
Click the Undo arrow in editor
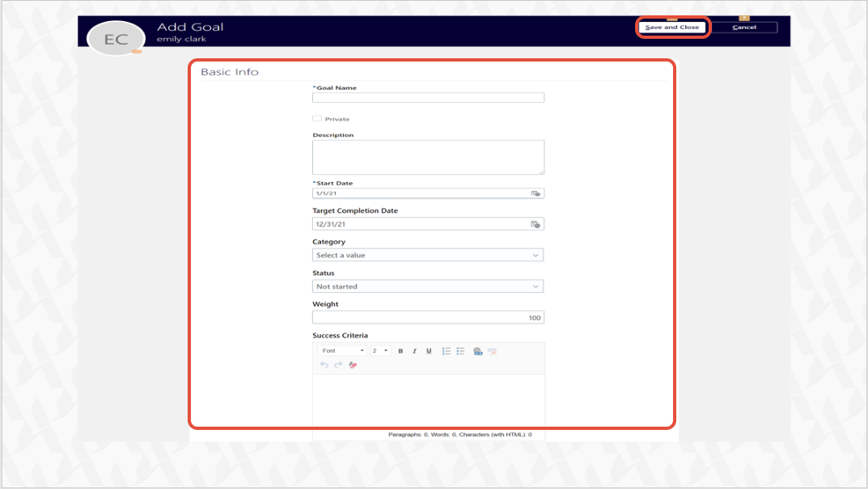click(324, 365)
